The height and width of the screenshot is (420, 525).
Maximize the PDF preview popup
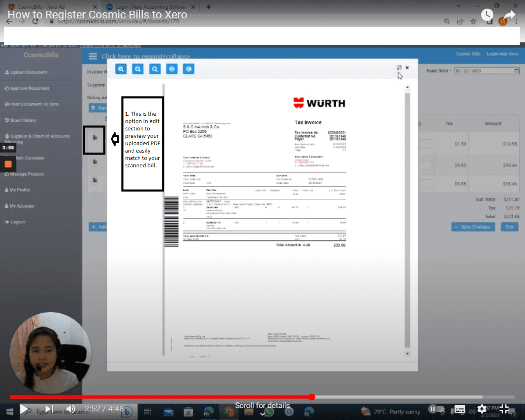pos(399,68)
